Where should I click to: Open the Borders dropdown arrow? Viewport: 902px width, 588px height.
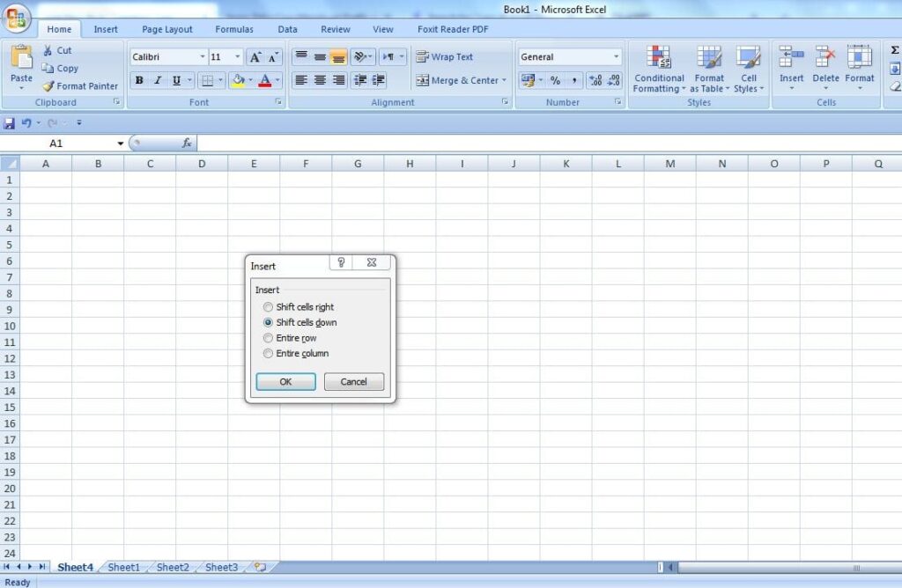pos(220,80)
